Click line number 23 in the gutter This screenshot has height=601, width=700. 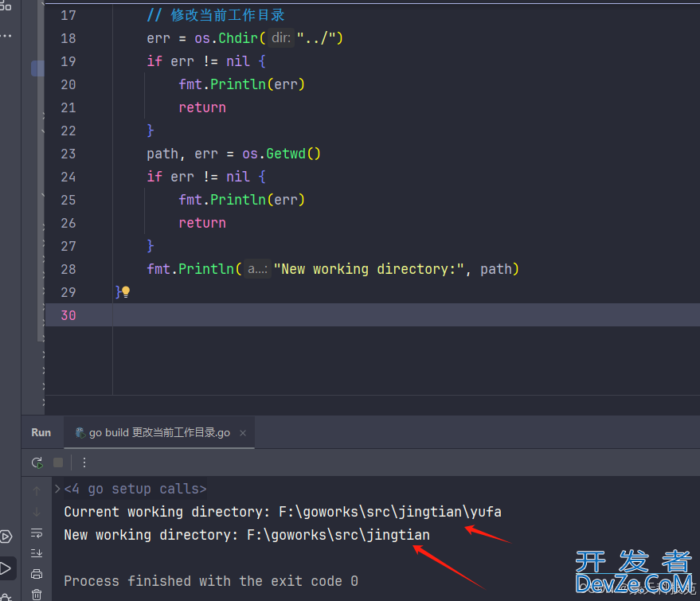pyautogui.click(x=68, y=154)
